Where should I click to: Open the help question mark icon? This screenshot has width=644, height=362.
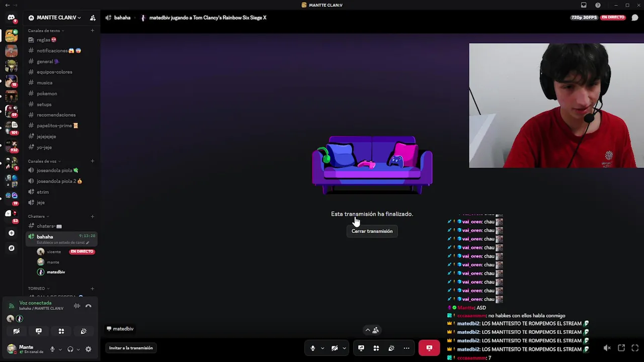click(598, 5)
